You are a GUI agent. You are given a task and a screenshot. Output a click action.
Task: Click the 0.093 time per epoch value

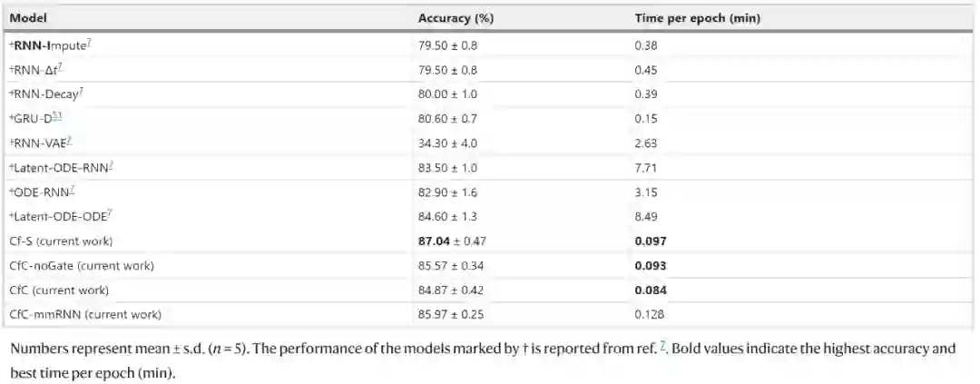point(652,265)
